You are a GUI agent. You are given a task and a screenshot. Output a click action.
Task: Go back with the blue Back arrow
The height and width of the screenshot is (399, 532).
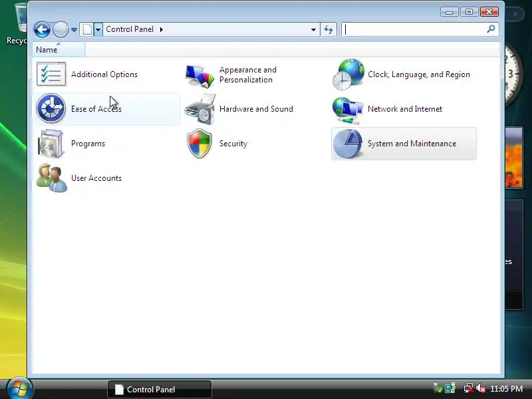pos(42,29)
